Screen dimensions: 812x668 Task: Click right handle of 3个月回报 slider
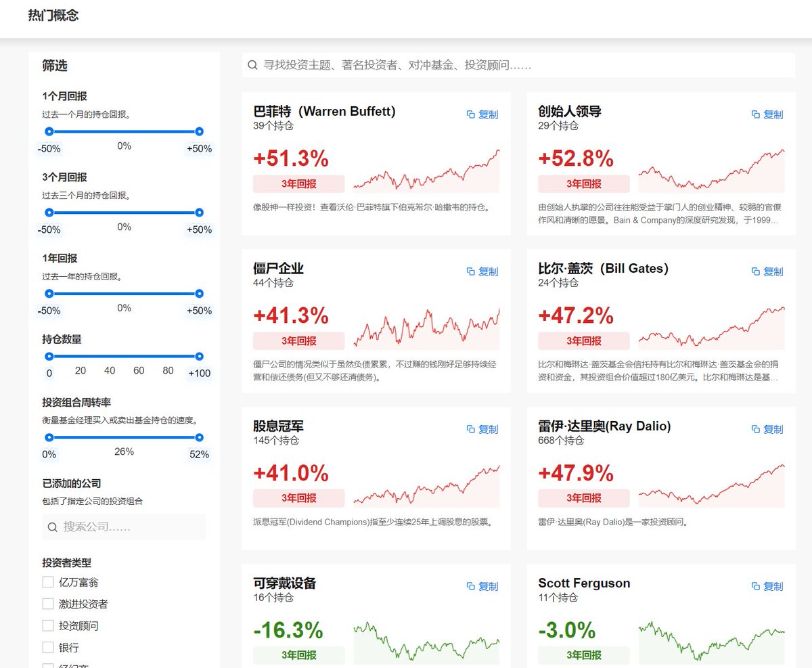click(x=199, y=213)
